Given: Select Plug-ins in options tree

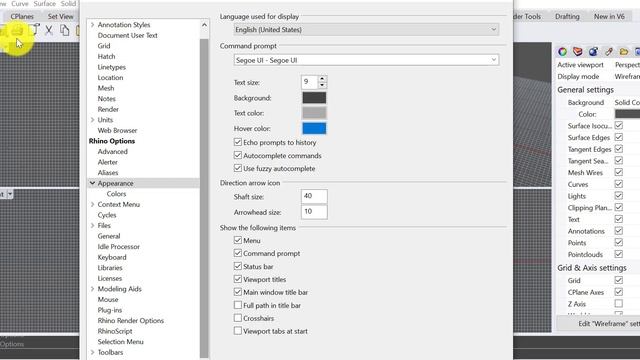Looking at the screenshot, I should point(110,310).
